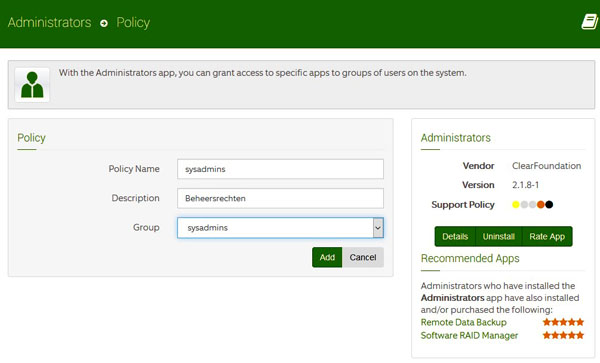Click the breadcrumb arrow circle icon
This screenshot has height=363, width=600.
pyautogui.click(x=104, y=23)
